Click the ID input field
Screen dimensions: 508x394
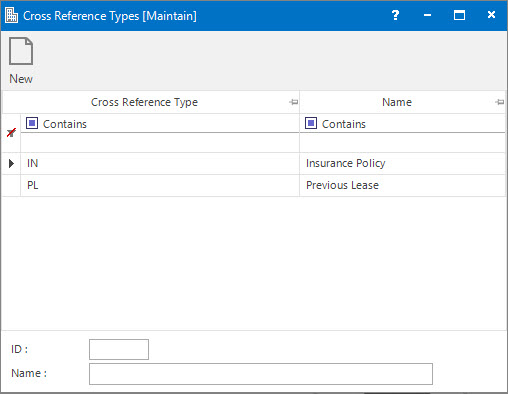[119, 349]
